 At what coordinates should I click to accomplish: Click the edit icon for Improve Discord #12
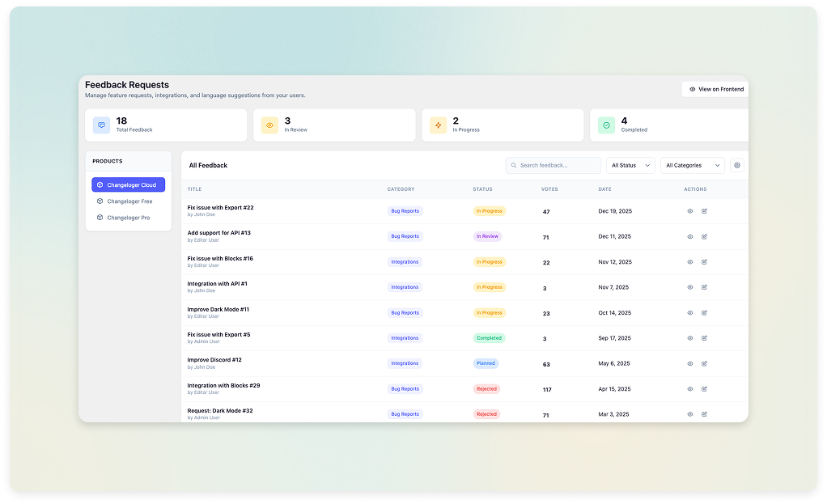pos(704,362)
